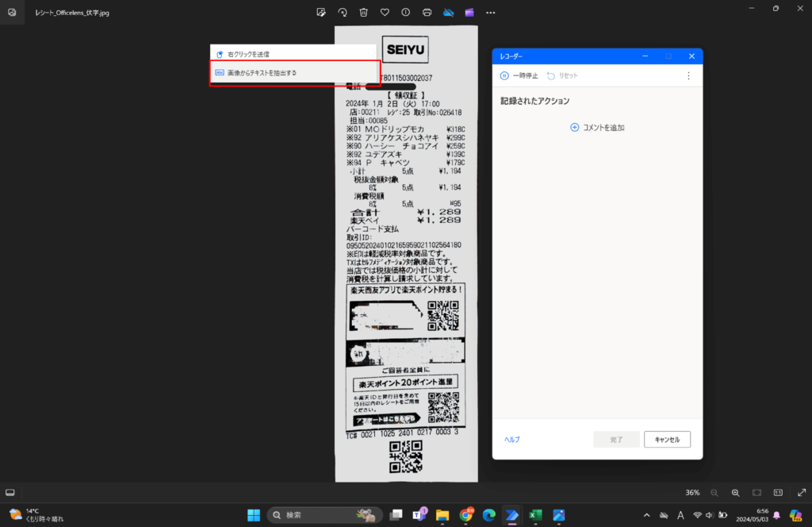Switch to Google Chrome on the taskbar

coord(466,515)
